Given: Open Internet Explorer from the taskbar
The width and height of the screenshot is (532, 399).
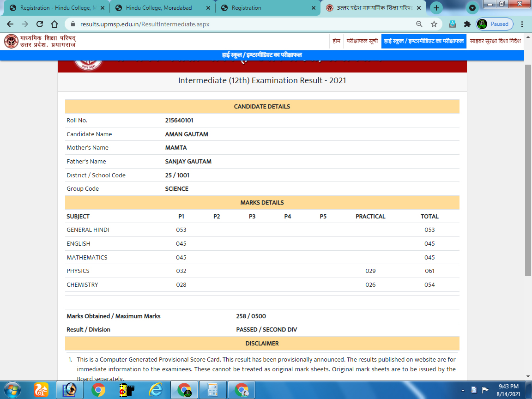Looking at the screenshot, I should [156, 390].
